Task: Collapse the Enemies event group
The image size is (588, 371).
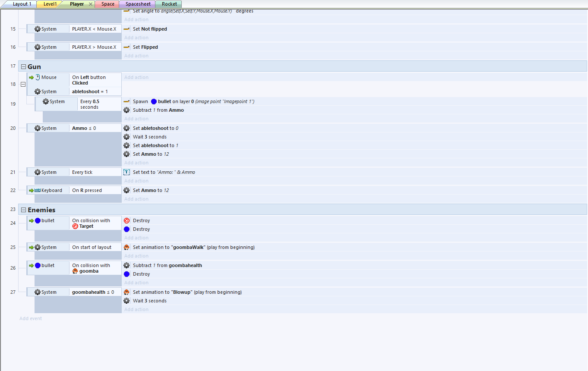Action: 23,210
